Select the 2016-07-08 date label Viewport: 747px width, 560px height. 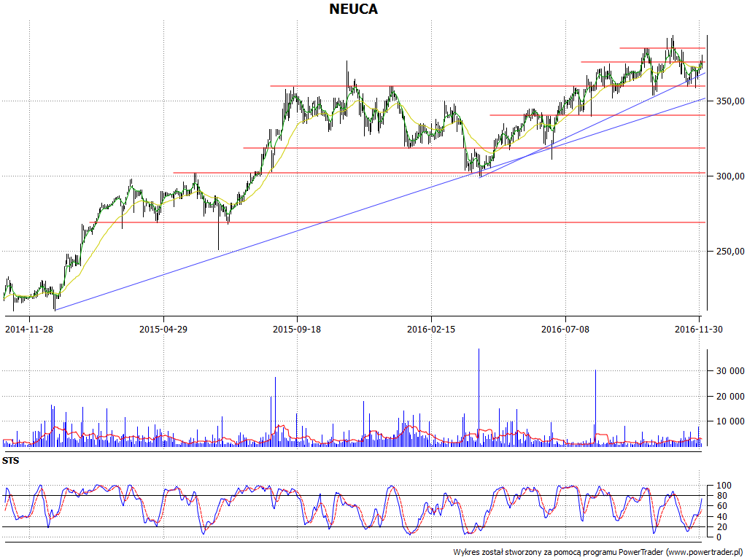[565, 330]
